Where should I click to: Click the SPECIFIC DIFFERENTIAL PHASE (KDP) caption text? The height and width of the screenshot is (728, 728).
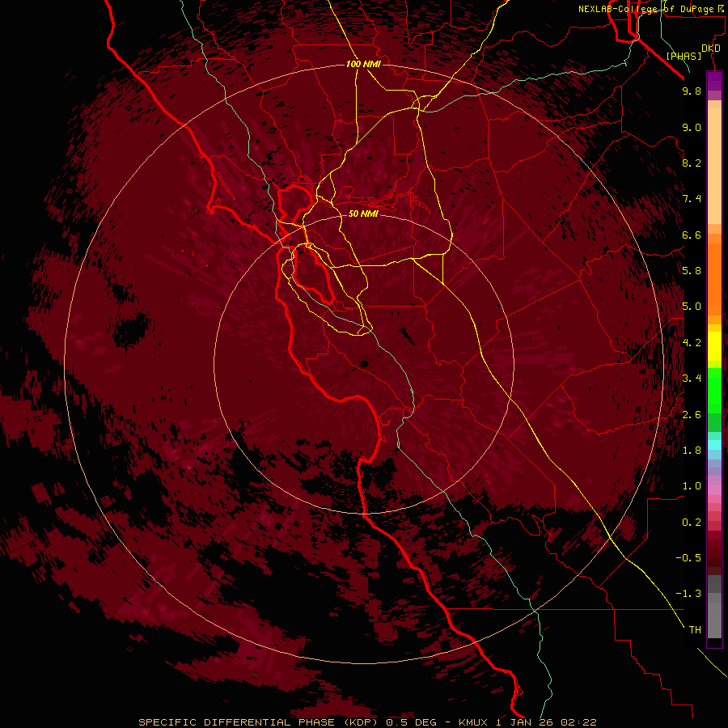pyautogui.click(x=260, y=722)
